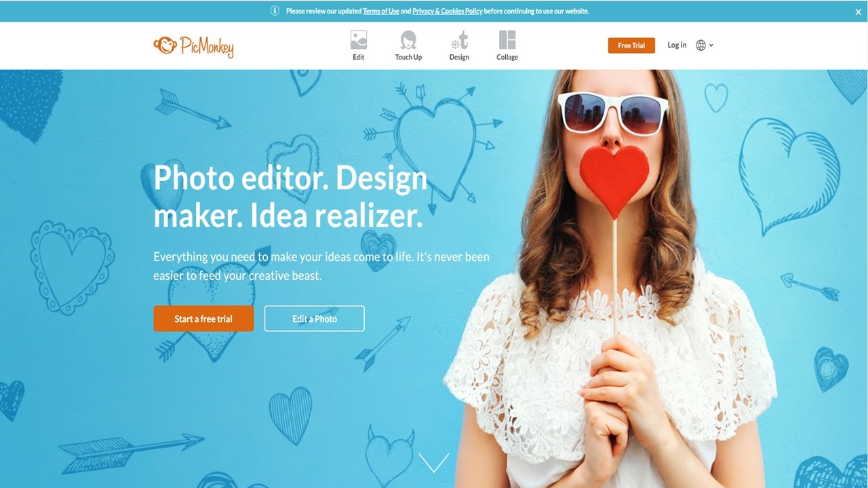Dismiss the cookie notice with the X

coord(859,12)
